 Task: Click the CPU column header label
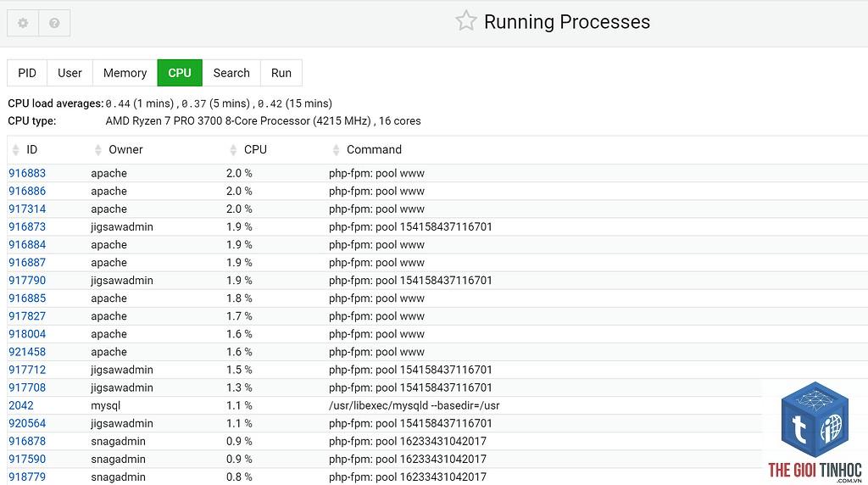pos(255,149)
